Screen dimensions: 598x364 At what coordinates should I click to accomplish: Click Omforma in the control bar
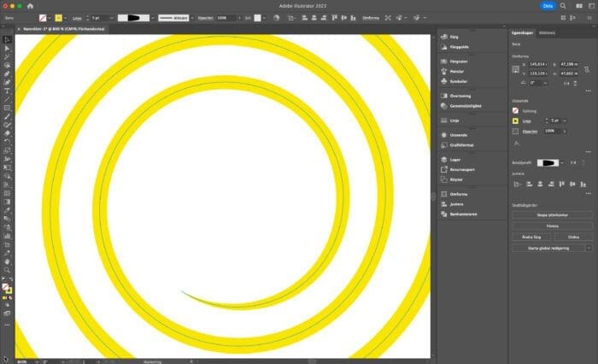[x=370, y=18]
